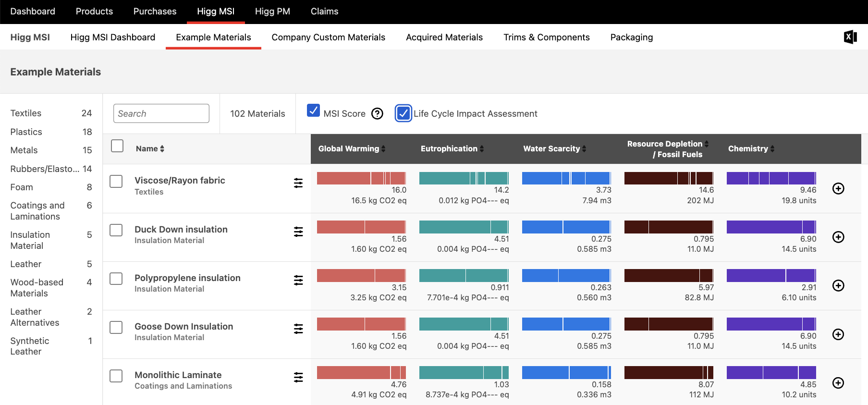Check the select-all checkbox in table header
This screenshot has width=868, height=405.
[x=117, y=146]
